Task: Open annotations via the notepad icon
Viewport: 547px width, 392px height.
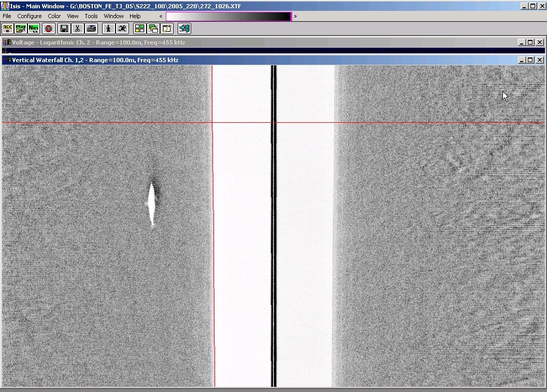Action: (x=167, y=28)
